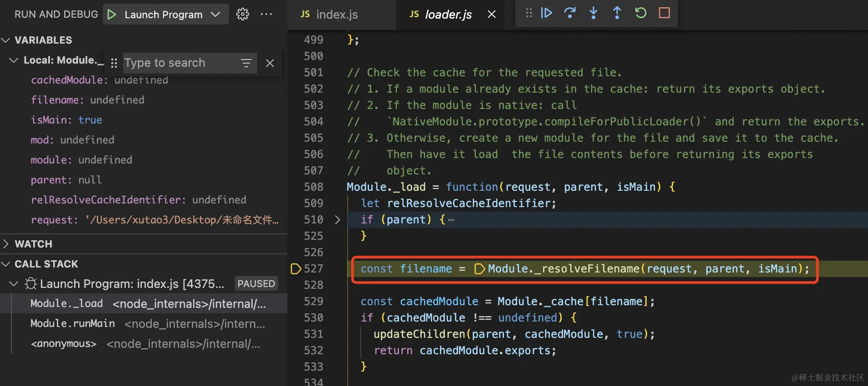
Task: Click the inline breakpoint before Module._resolveFilename
Action: pyautogui.click(x=479, y=269)
